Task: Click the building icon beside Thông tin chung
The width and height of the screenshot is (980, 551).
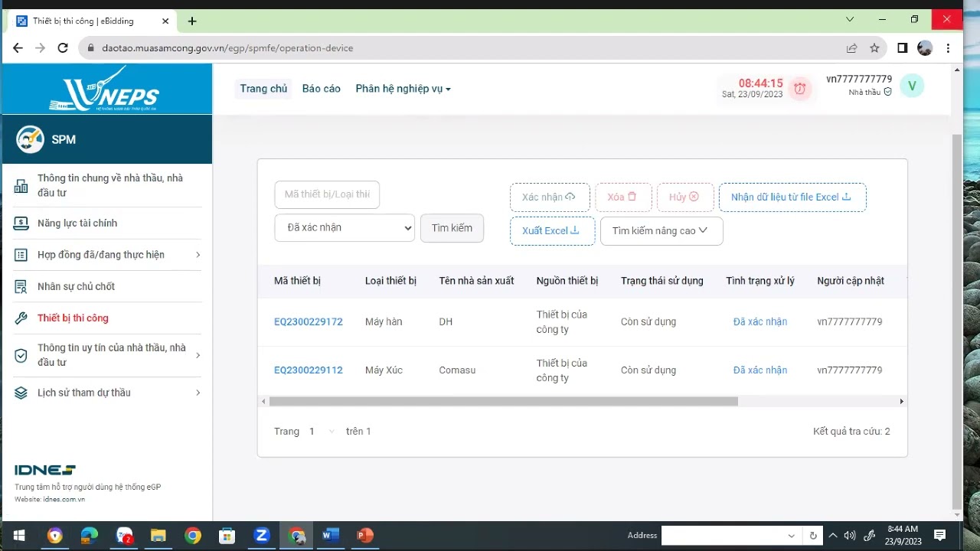Action: [21, 185]
